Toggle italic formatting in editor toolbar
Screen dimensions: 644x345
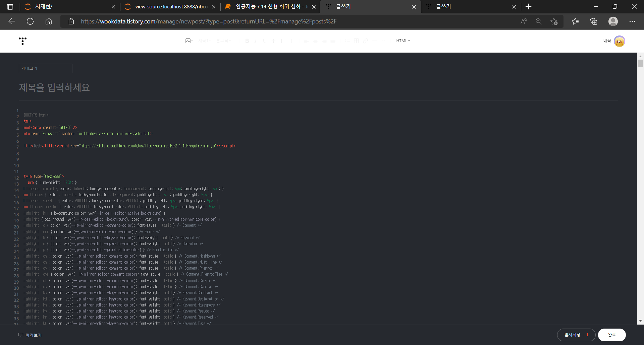click(x=256, y=41)
